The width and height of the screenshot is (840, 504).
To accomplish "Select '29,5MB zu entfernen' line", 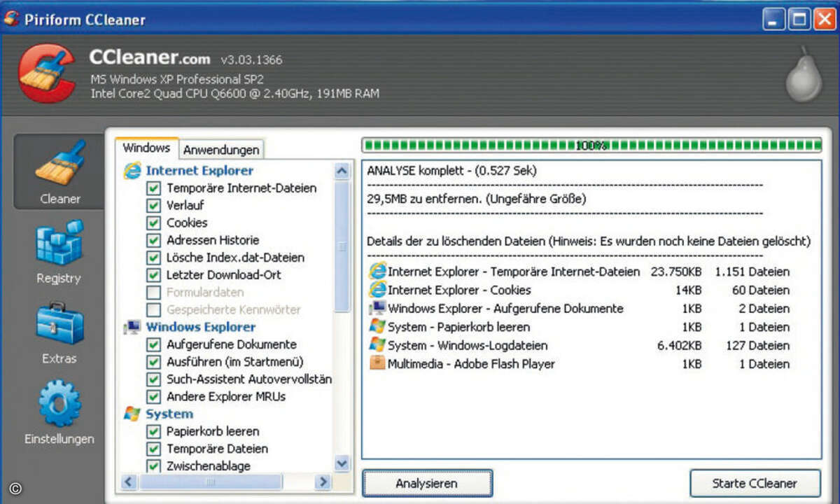I will pyautogui.click(x=476, y=199).
